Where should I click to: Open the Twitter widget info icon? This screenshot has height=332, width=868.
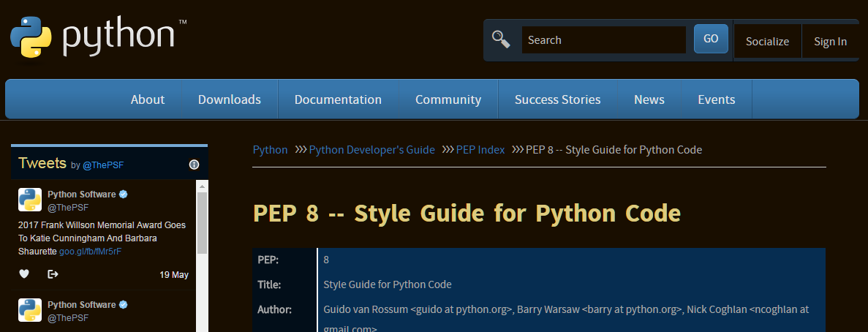click(194, 165)
